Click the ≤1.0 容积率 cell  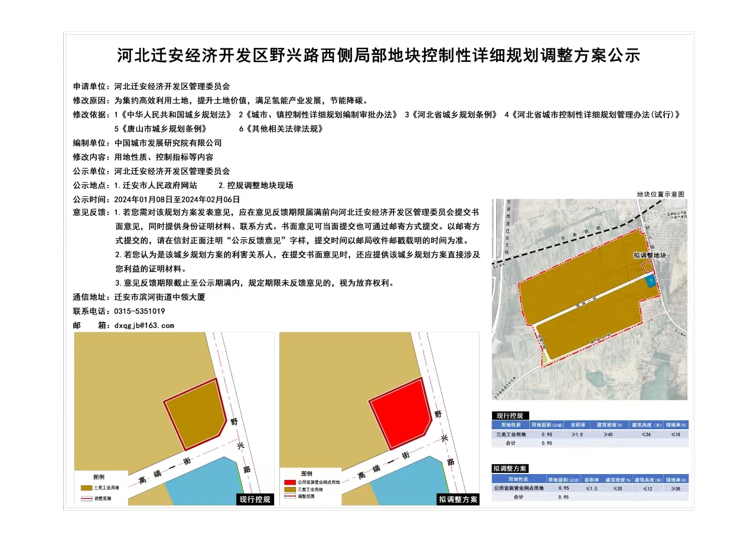[x=591, y=488]
